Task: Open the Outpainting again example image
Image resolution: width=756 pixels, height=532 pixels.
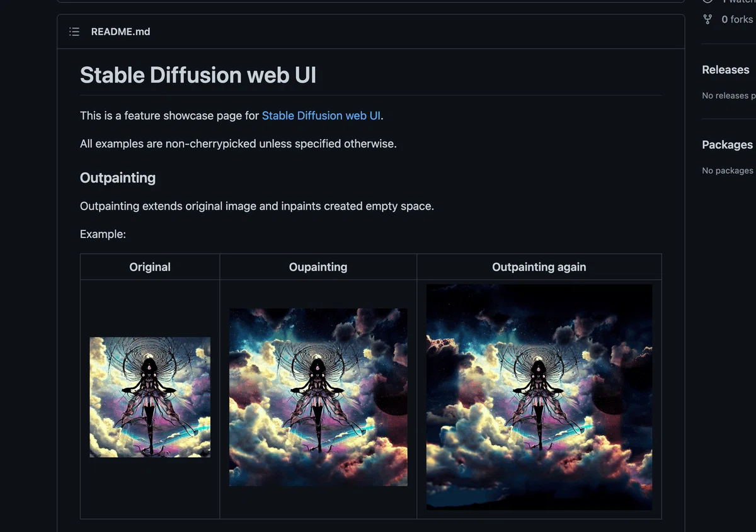Action: point(539,397)
